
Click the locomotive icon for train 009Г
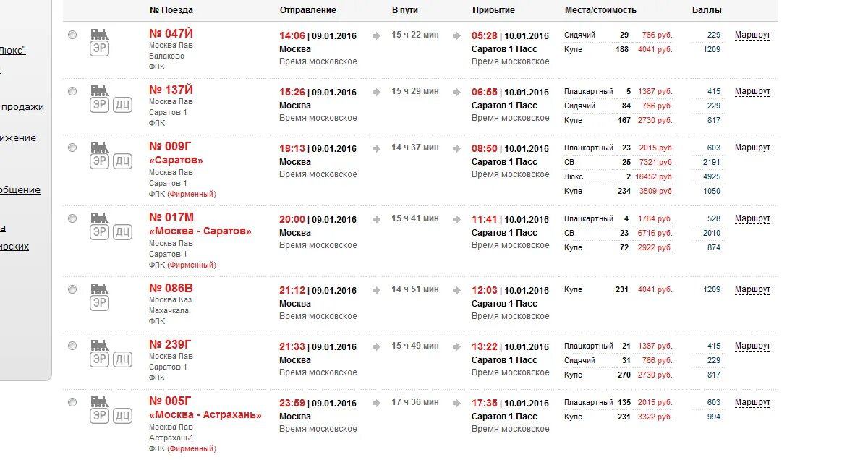coord(99,147)
